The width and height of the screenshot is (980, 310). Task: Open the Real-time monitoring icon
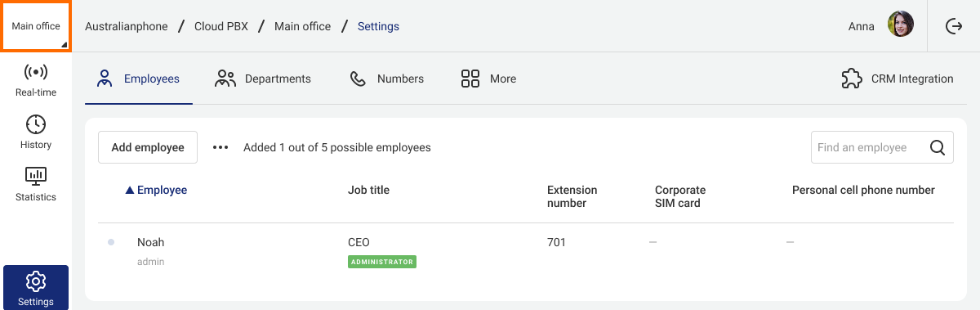36,72
